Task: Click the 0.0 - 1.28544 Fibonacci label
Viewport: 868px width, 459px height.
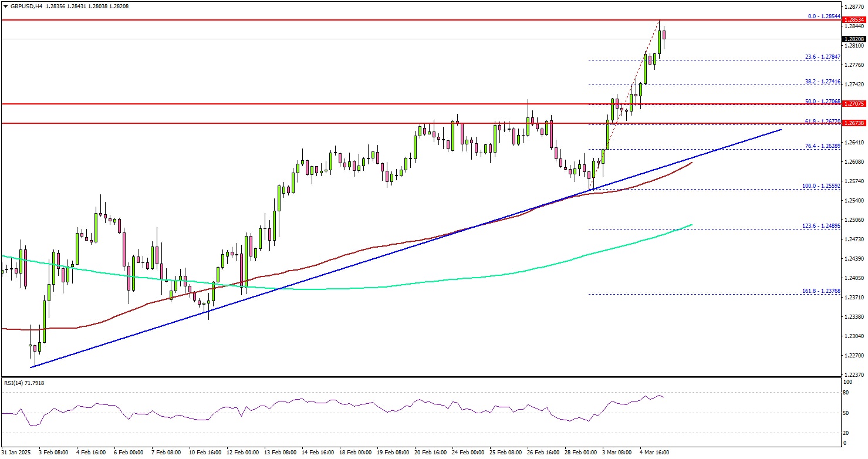Action: click(x=823, y=16)
